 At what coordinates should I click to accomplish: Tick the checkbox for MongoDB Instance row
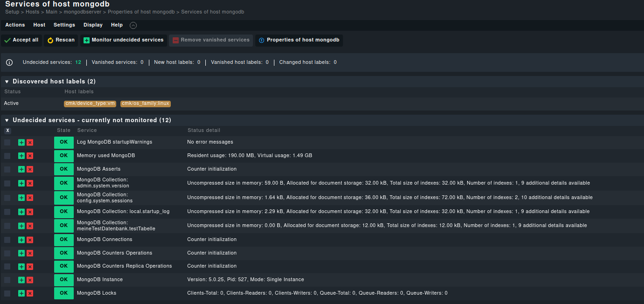(x=7, y=280)
